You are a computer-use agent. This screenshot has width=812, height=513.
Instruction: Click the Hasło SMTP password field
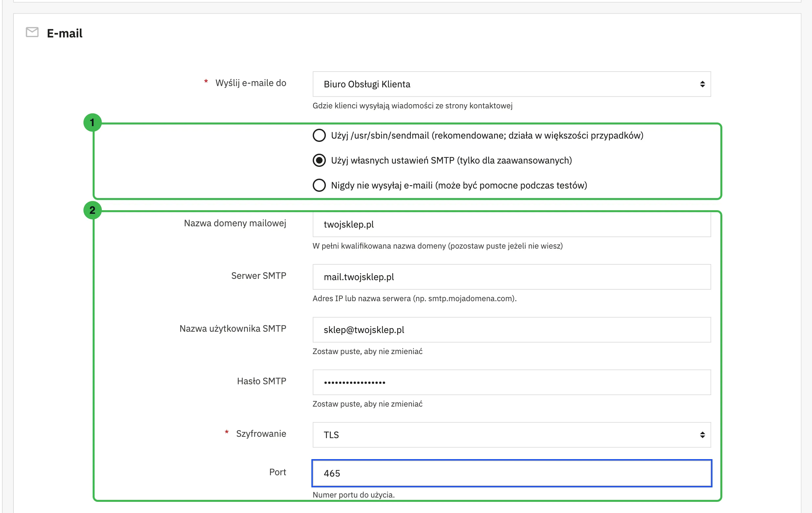511,382
